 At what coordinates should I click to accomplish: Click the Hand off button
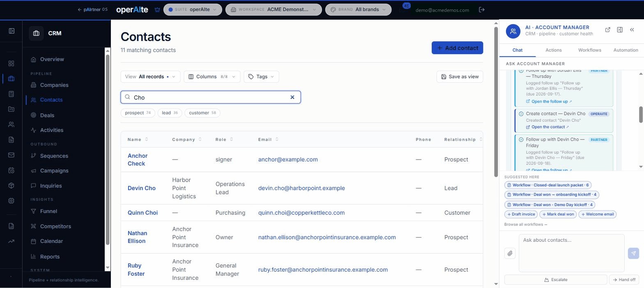pos(624,279)
